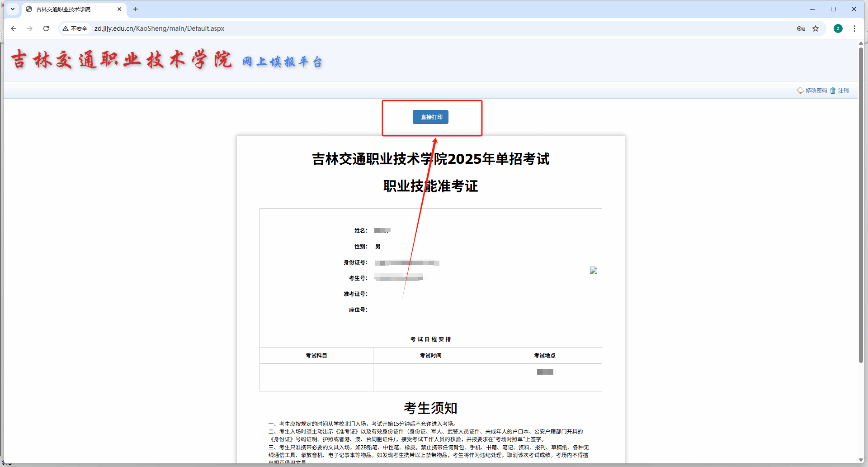
Task: Click the 身份证号 label
Action: point(355,262)
